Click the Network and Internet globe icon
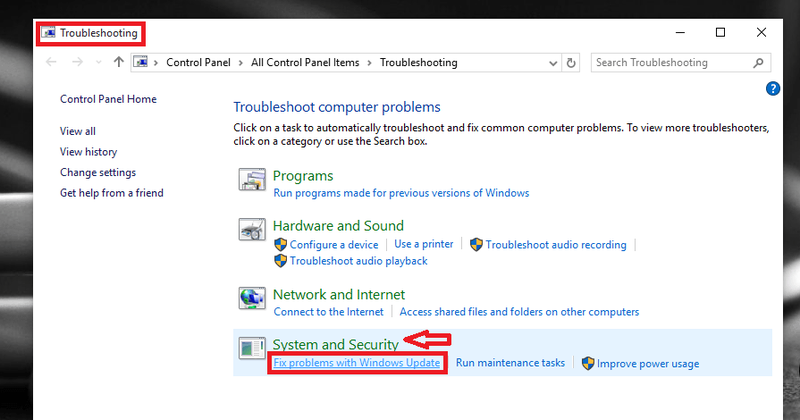The width and height of the screenshot is (800, 420). (x=252, y=298)
